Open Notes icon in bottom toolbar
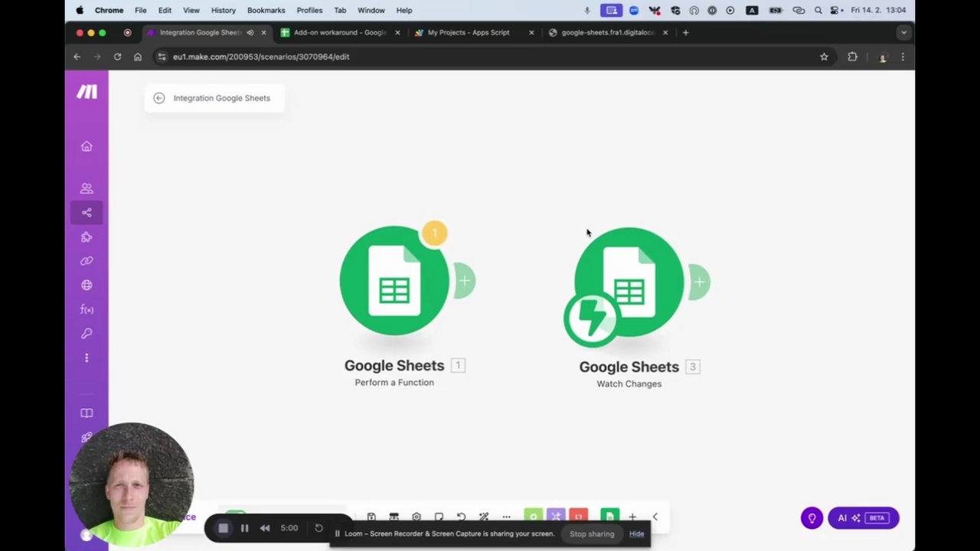980x551 pixels. point(439,517)
